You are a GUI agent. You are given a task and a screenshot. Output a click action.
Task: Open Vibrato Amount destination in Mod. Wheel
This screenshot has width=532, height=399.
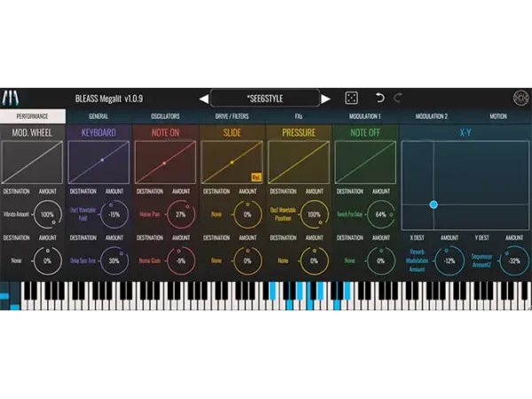tap(16, 215)
